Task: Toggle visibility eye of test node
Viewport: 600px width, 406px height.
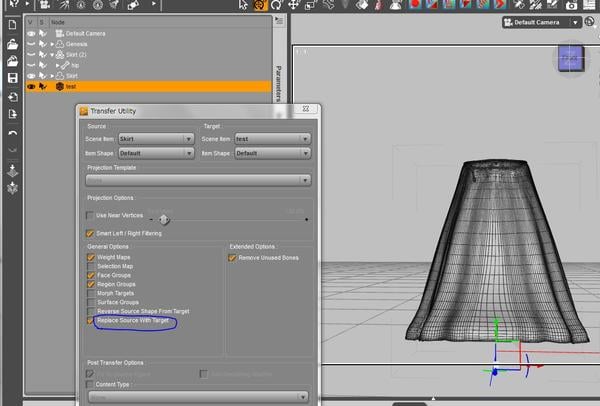Action: click(31, 86)
